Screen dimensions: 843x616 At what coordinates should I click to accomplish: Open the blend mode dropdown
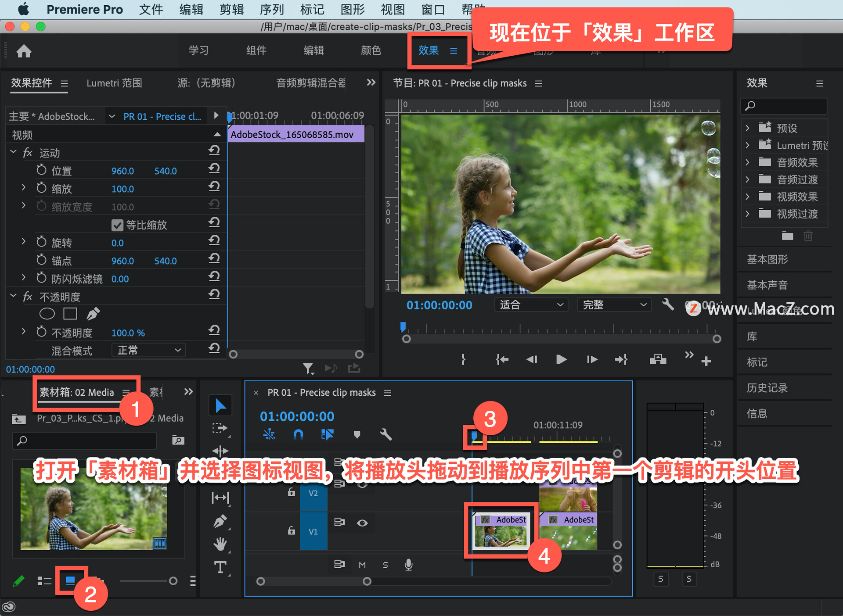pos(149,350)
